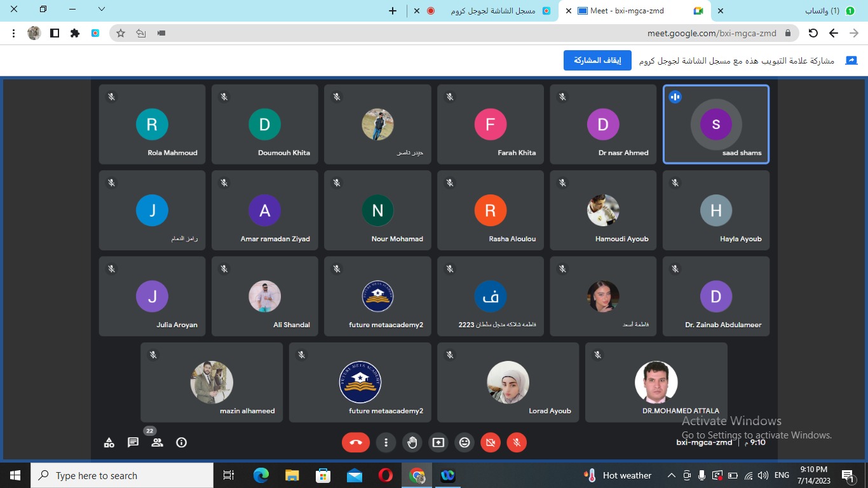
Task: Open the activities panel icon
Action: tap(109, 442)
